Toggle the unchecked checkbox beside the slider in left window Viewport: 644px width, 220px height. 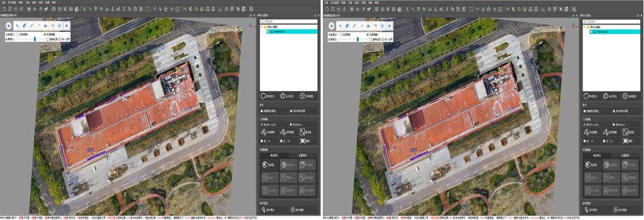point(48,40)
